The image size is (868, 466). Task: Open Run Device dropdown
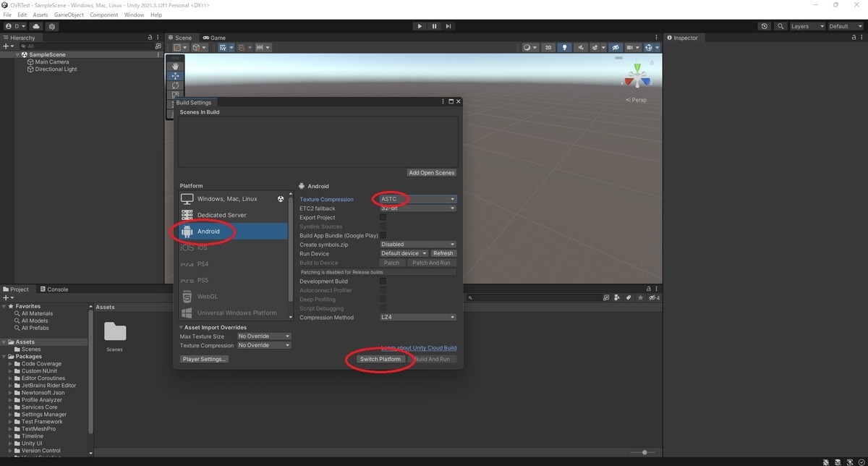[x=404, y=253]
